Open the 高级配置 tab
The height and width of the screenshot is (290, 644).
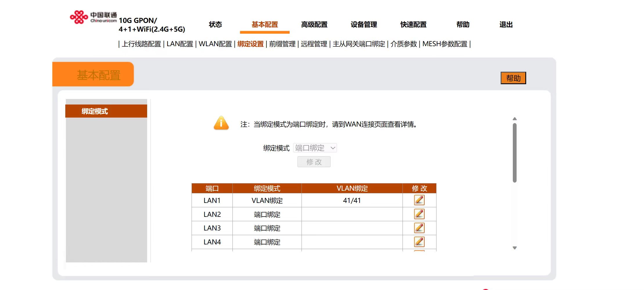314,24
